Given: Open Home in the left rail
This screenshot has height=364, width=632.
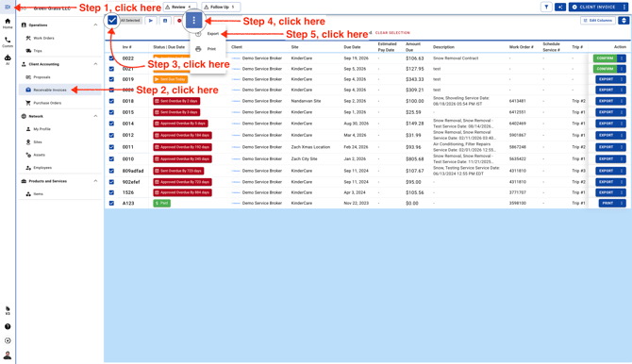Looking at the screenshot, I should point(8,24).
